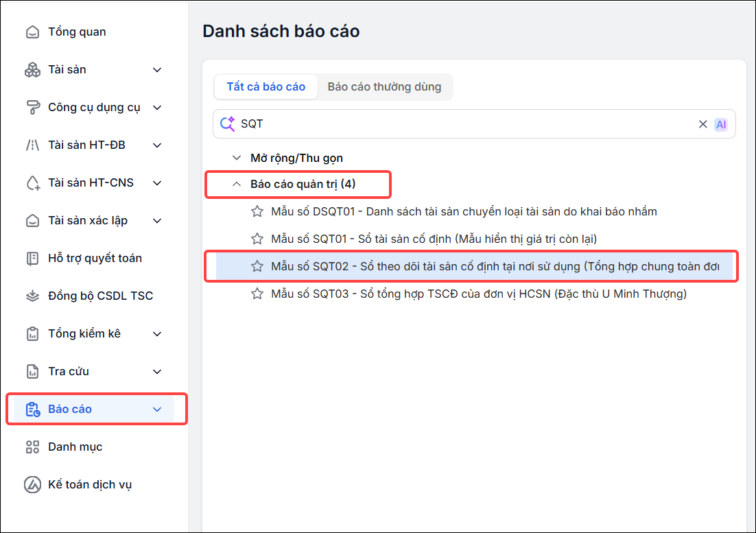Click the Tài sản xác lập icon

32,221
